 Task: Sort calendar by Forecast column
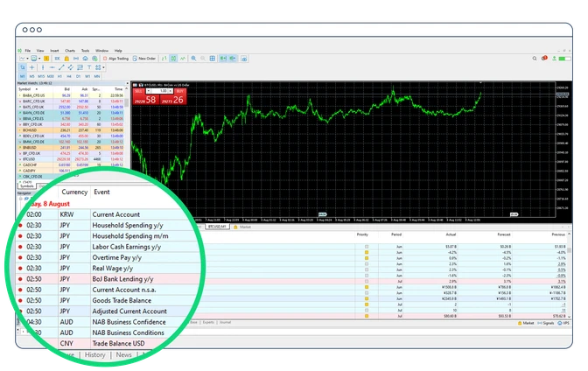(504, 234)
